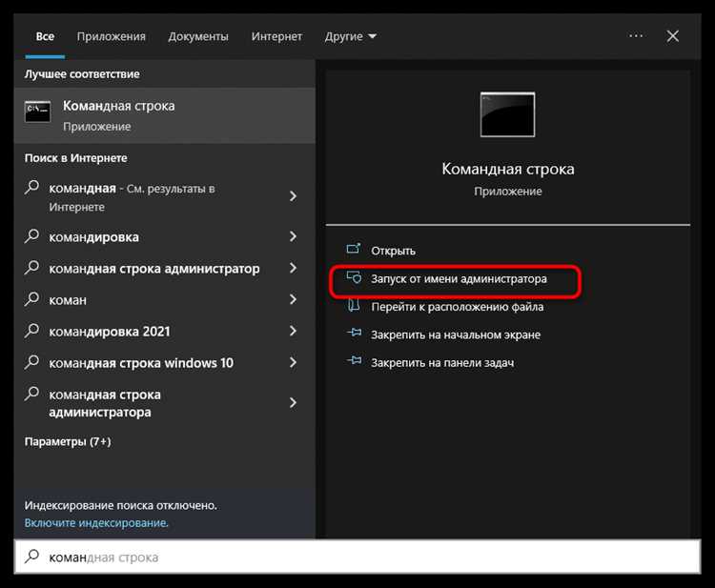Click inside the search input field
Screen dimensions: 715x588
coord(357,557)
